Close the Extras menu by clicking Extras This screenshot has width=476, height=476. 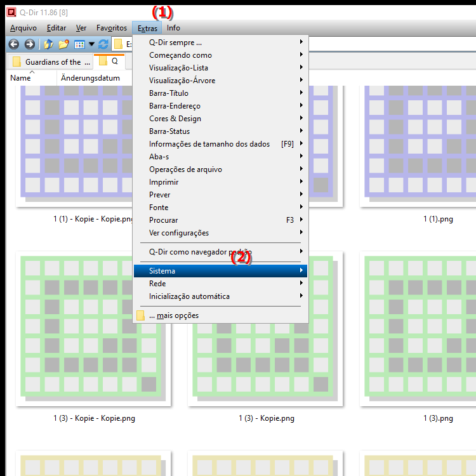[147, 28]
